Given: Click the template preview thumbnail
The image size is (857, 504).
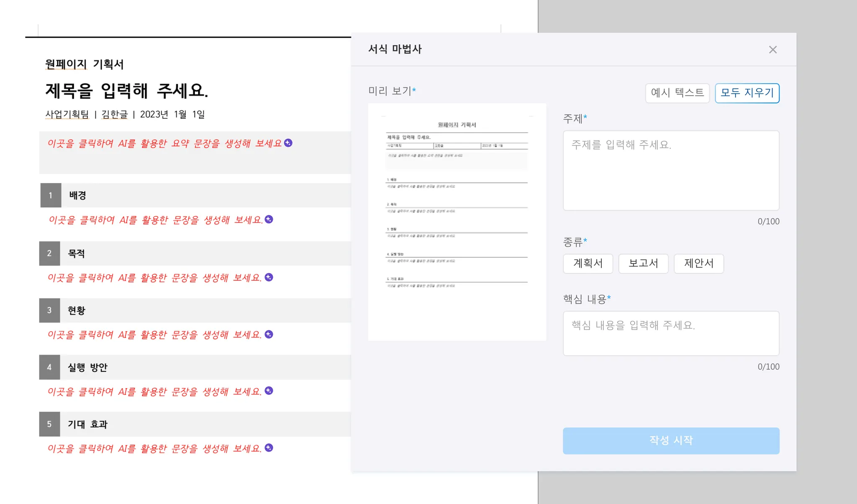Looking at the screenshot, I should point(457,222).
